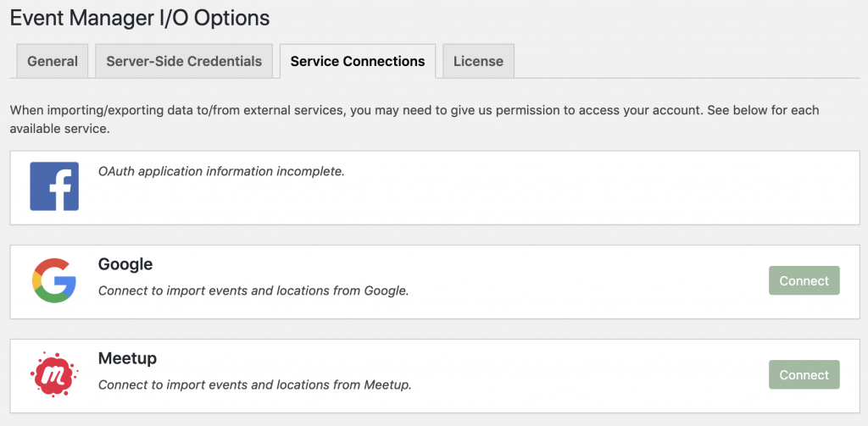Click the Google service heading
Screen dimensions: 868x426
pyautogui.click(x=125, y=264)
